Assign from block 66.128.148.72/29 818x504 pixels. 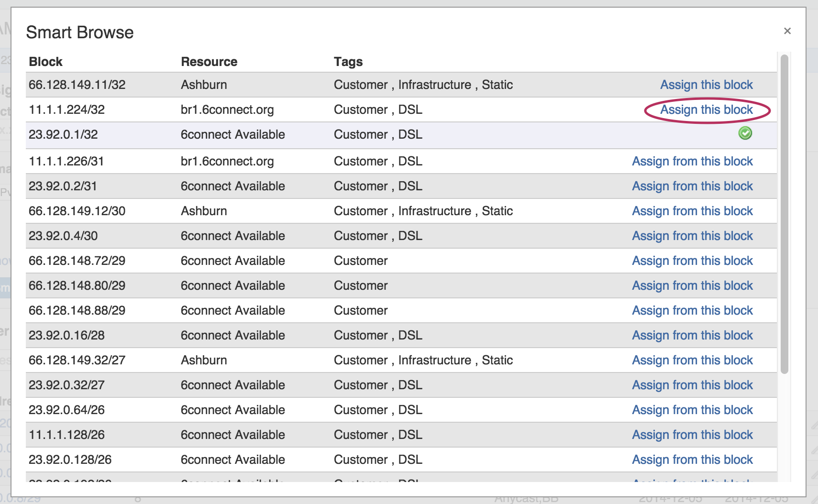click(692, 261)
